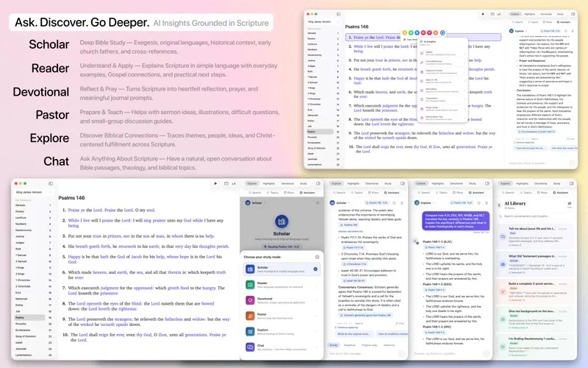Open Prayer Guide in the AI Insights popup

[442, 108]
